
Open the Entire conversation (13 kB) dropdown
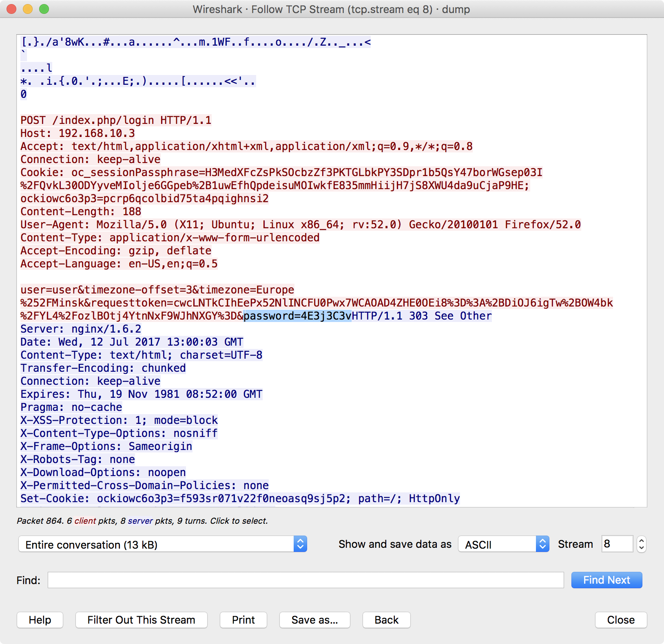tap(163, 544)
